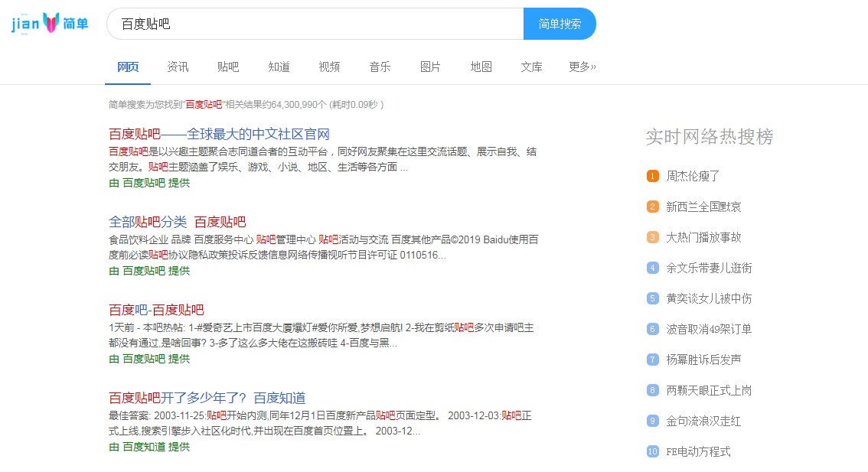Click hot search rank 7 badge
The height and width of the screenshot is (472, 868).
(653, 360)
